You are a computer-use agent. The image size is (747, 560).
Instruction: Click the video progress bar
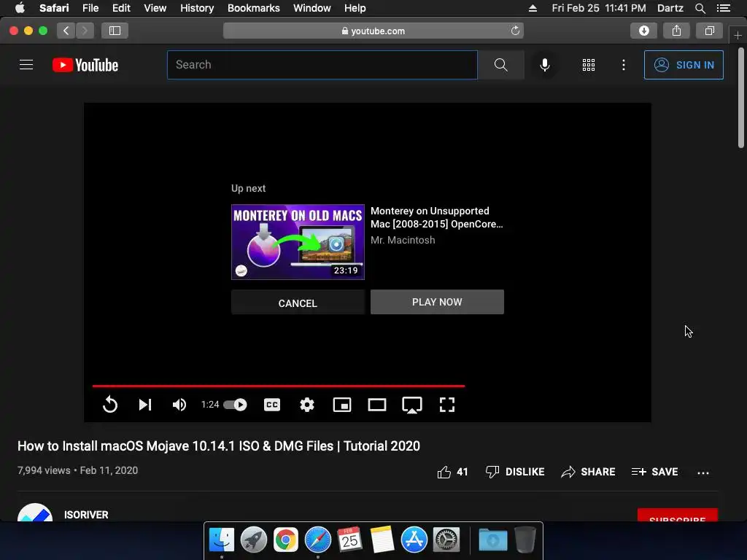[x=278, y=386]
